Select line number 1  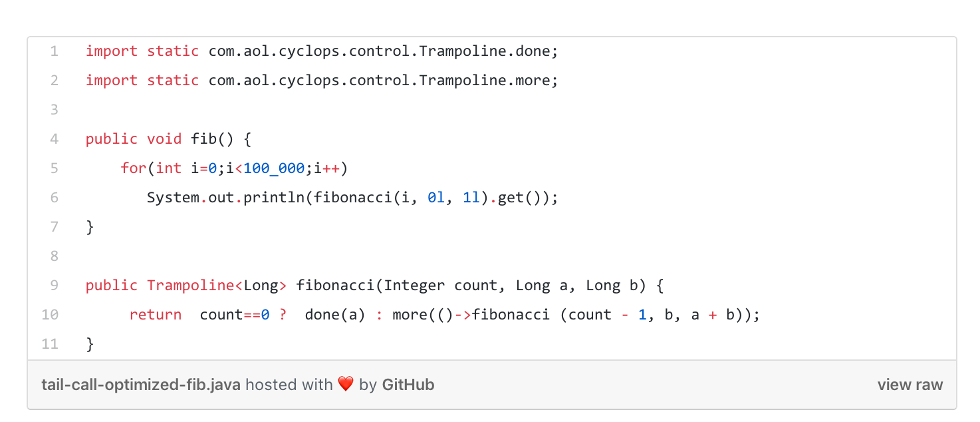click(54, 51)
